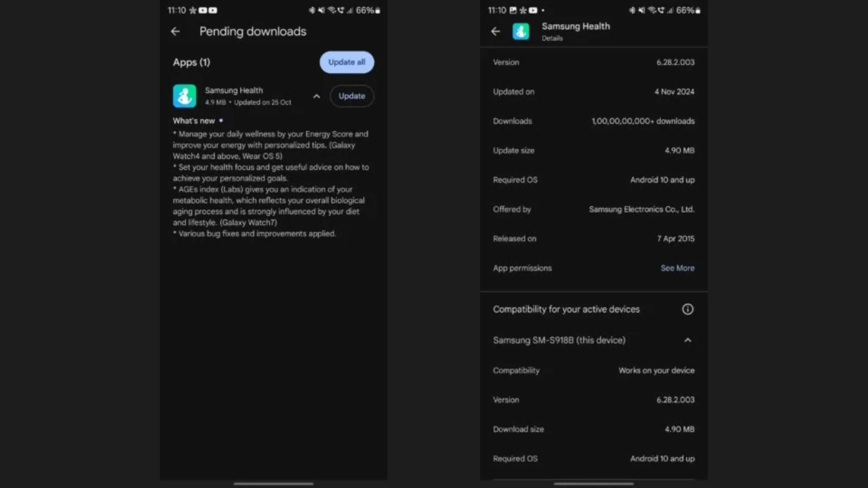
Task: Collapse Samsung SM-S918B device section
Action: point(687,340)
